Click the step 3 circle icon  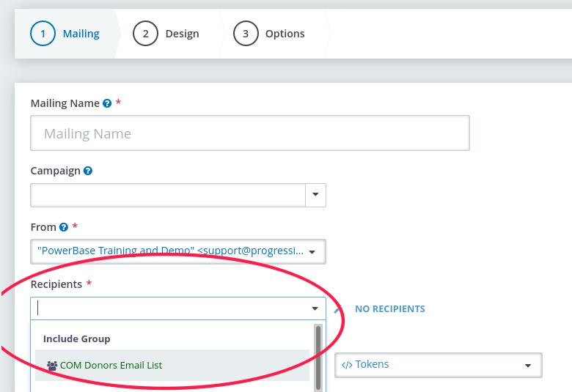246,34
